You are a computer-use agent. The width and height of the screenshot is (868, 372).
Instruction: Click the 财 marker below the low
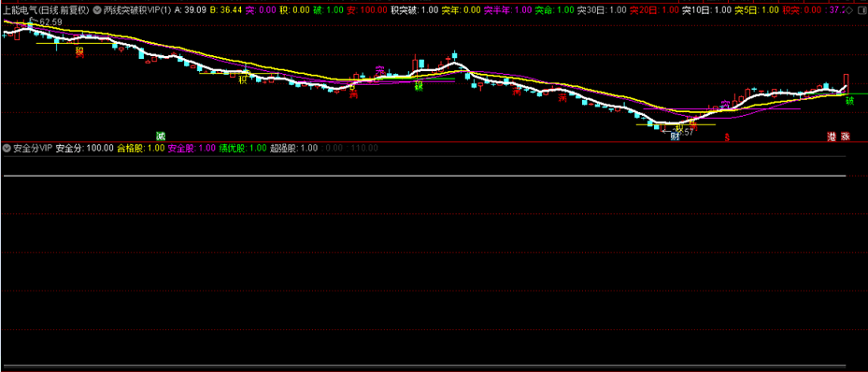[x=675, y=136]
